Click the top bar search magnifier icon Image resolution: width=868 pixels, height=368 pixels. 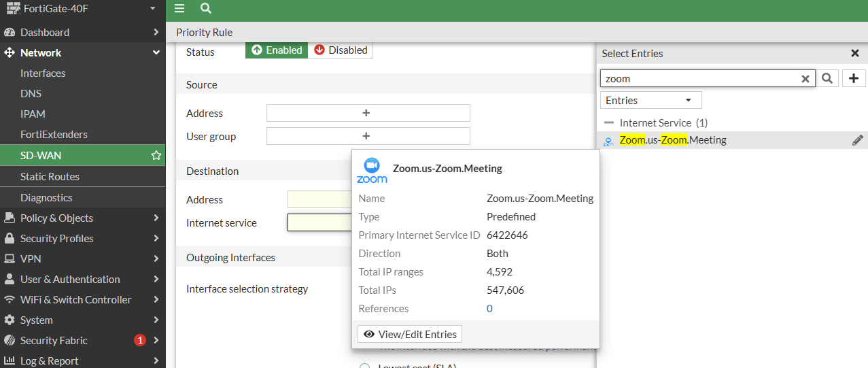point(206,8)
